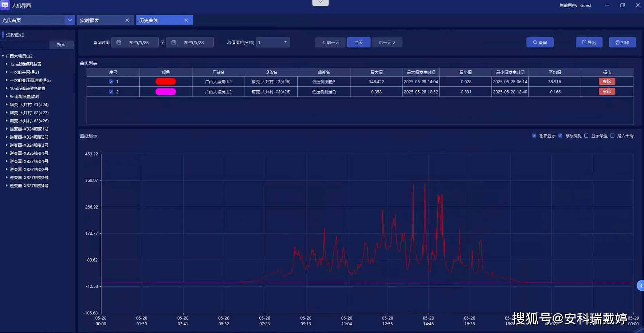644x333 pixels.
Task: Open the 取值周期(分钟) dropdown
Action: click(x=273, y=43)
